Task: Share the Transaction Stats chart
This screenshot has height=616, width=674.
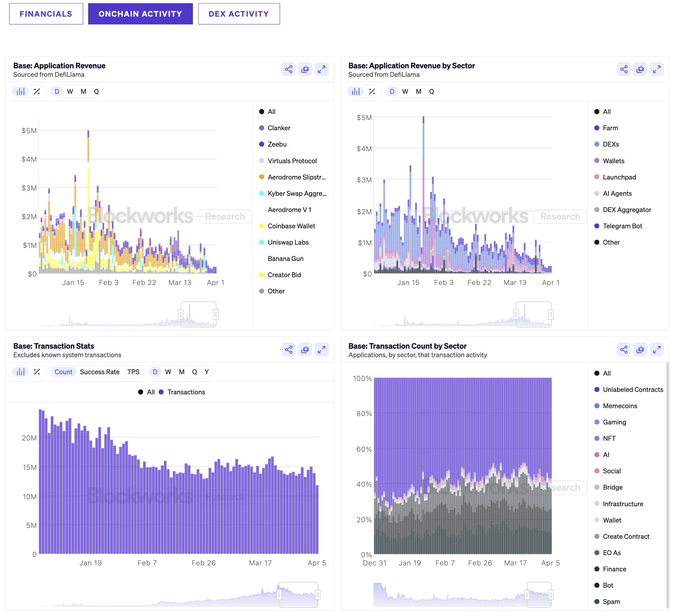Action: pyautogui.click(x=289, y=349)
